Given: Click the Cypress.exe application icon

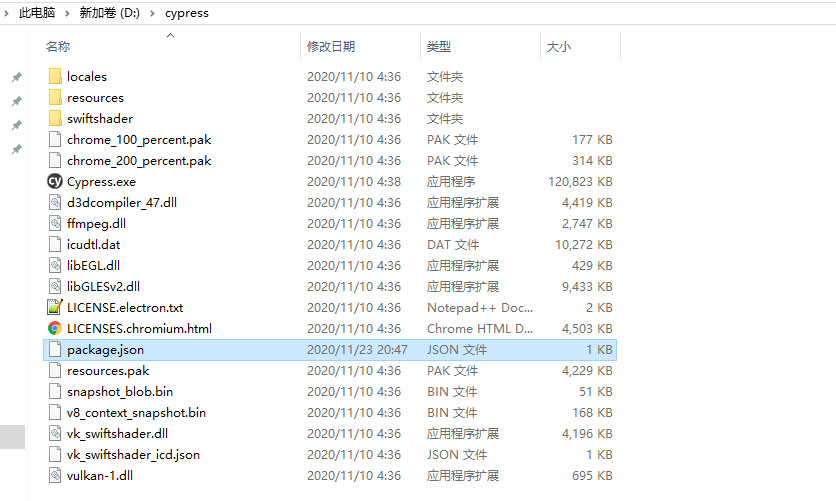Looking at the screenshot, I should (55, 181).
